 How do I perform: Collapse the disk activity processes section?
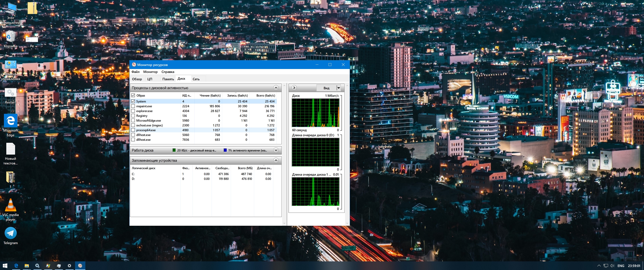[276, 88]
